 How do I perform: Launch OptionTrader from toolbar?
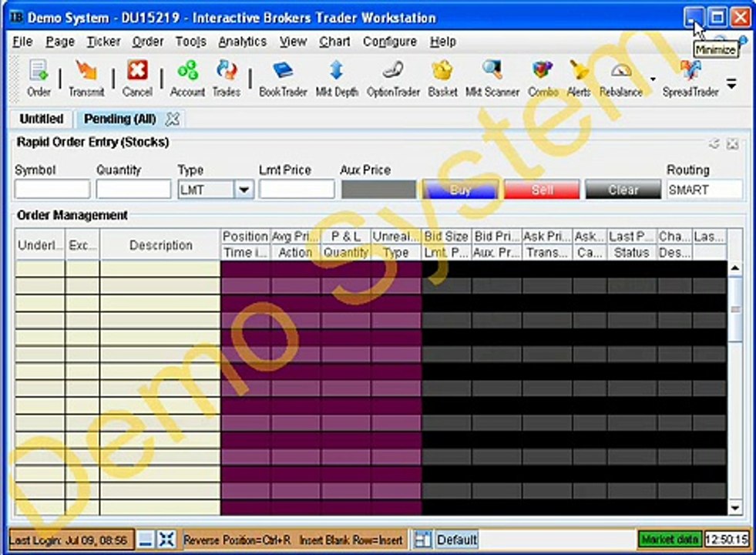[393, 78]
